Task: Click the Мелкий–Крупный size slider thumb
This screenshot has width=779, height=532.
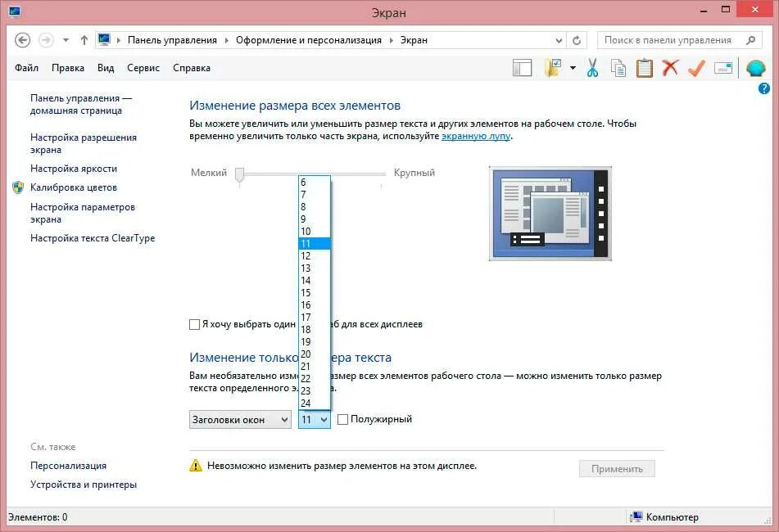Action: 239,174
